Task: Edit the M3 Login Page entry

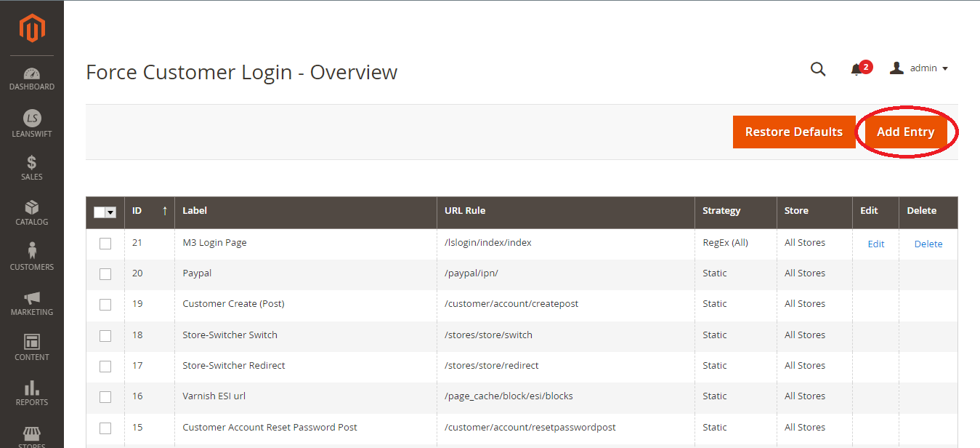Action: (x=875, y=243)
